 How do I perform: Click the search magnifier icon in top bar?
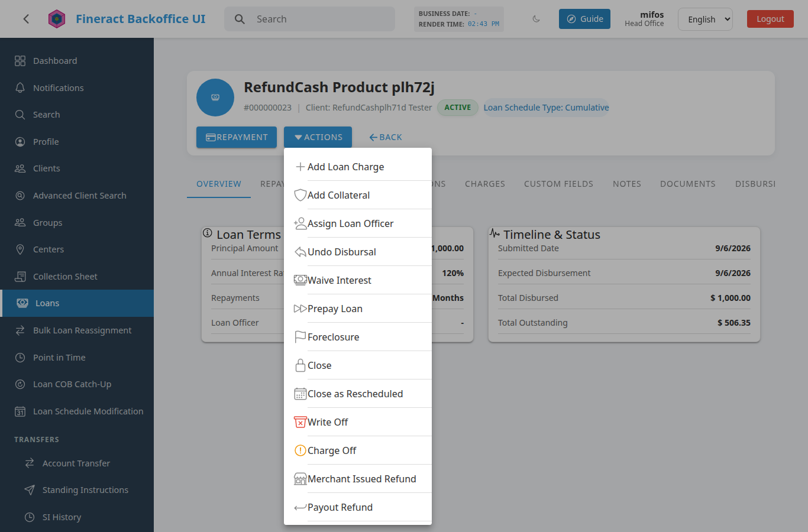tap(240, 19)
